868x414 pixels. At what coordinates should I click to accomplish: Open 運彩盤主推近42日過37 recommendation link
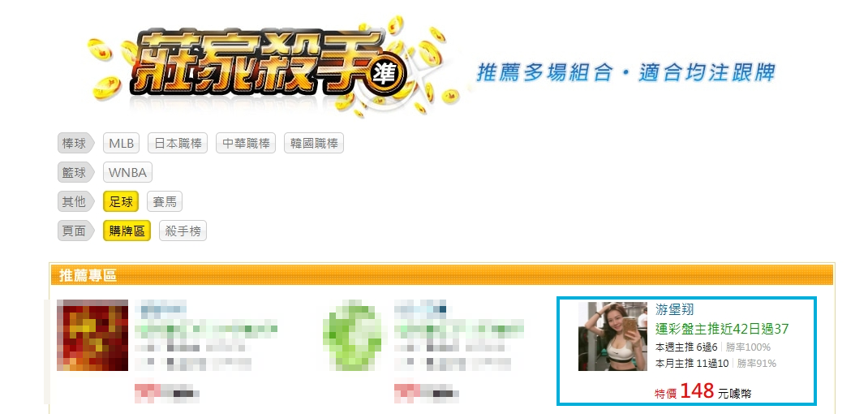click(722, 329)
